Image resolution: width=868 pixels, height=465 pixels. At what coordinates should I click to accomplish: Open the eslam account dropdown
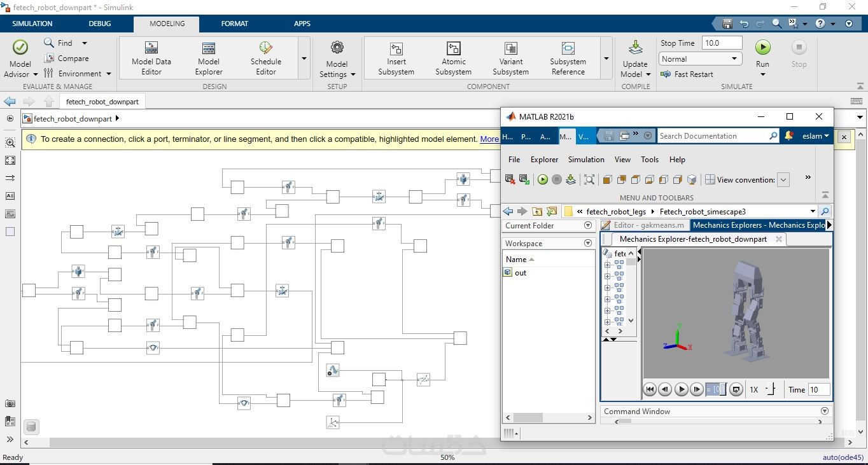point(815,135)
